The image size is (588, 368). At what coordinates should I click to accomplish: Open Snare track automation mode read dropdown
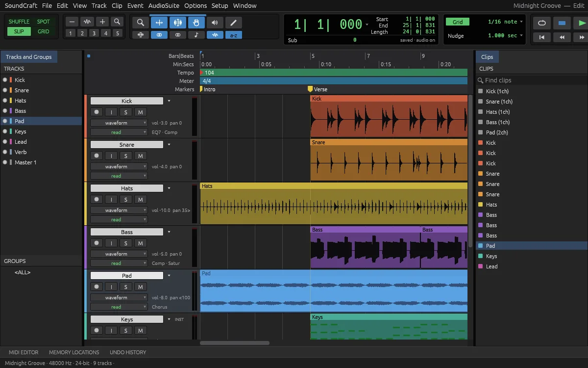119,176
